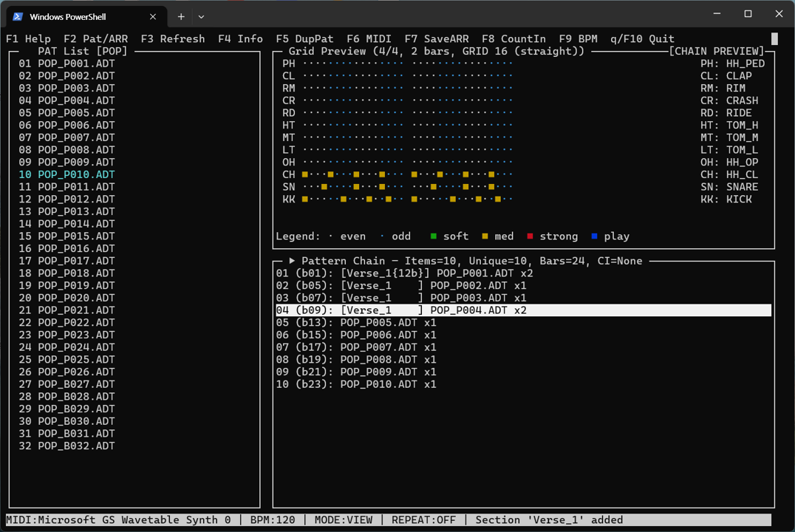Click the Pattern Chain play triangle
The image size is (795, 532).
click(x=293, y=261)
